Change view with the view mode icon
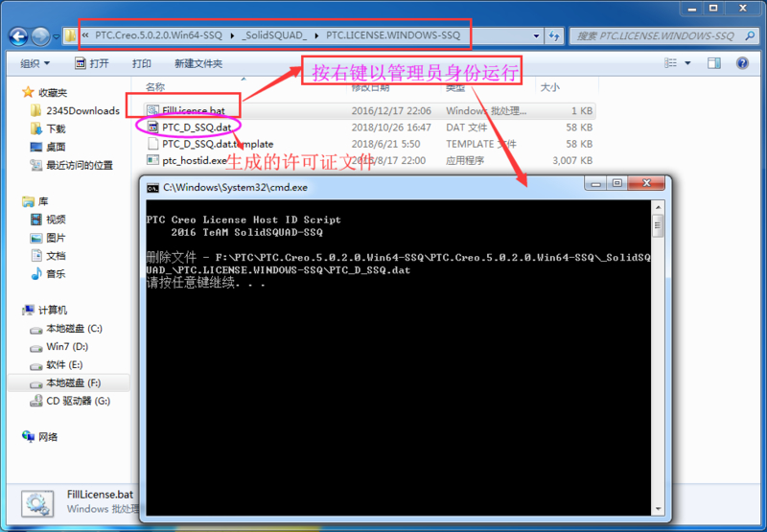The height and width of the screenshot is (532, 767). 670,63
